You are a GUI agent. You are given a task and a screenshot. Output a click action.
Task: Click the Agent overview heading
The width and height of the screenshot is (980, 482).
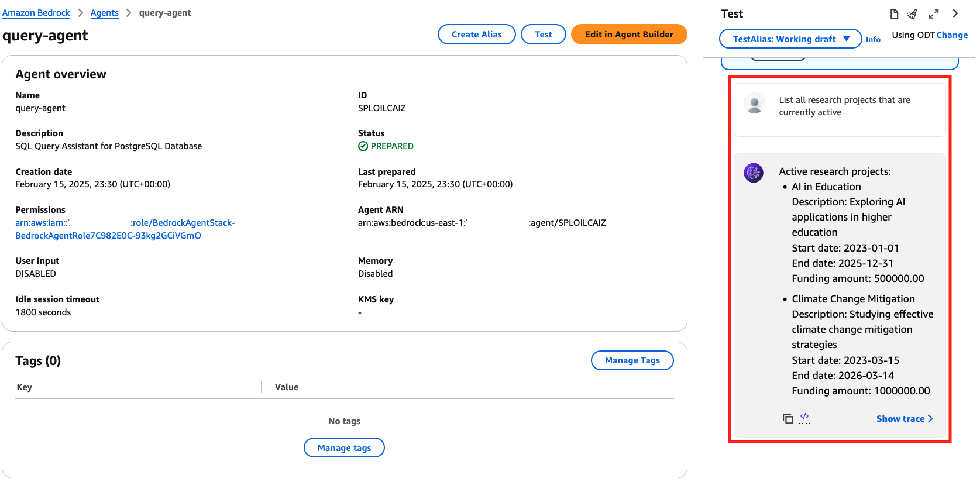coord(61,74)
